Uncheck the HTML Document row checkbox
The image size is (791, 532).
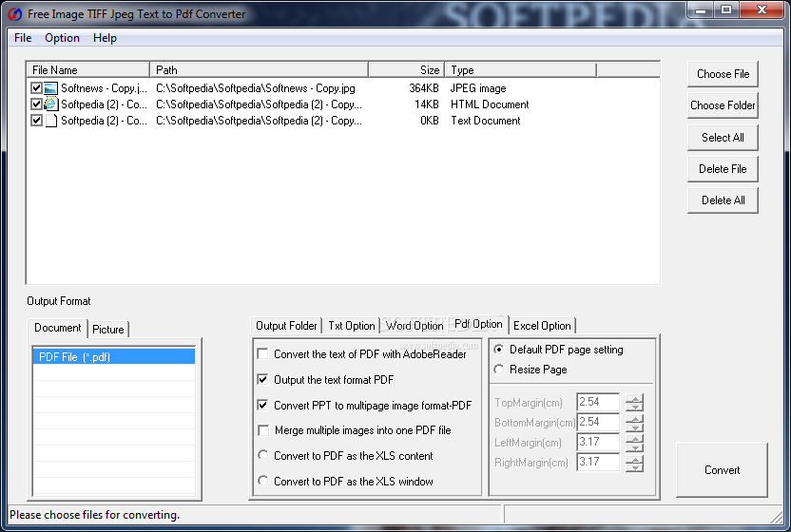[36, 104]
